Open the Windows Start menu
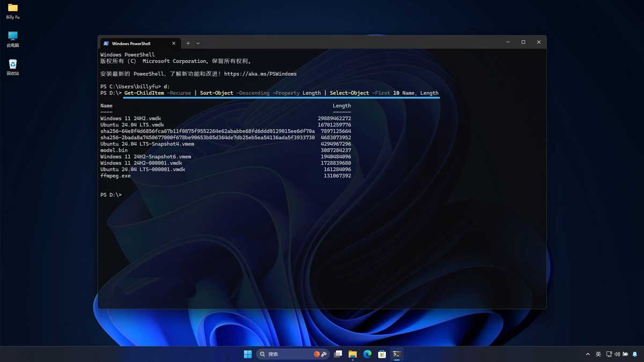This screenshot has width=644, height=362. point(248,354)
